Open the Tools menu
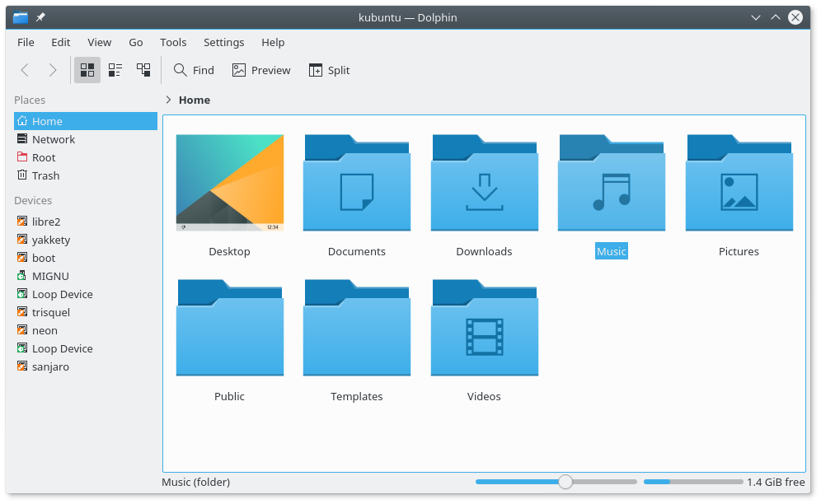This screenshot has width=821, height=504. (173, 42)
